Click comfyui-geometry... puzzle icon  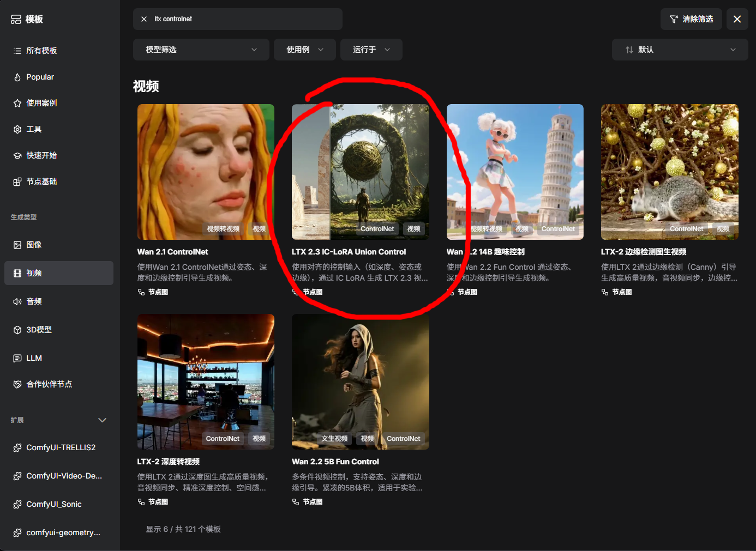(17, 532)
